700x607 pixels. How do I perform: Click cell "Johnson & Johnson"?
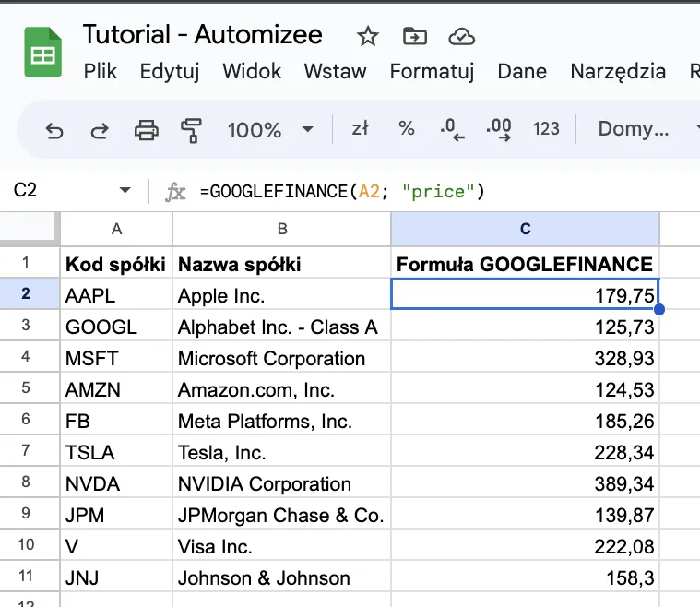click(281, 576)
